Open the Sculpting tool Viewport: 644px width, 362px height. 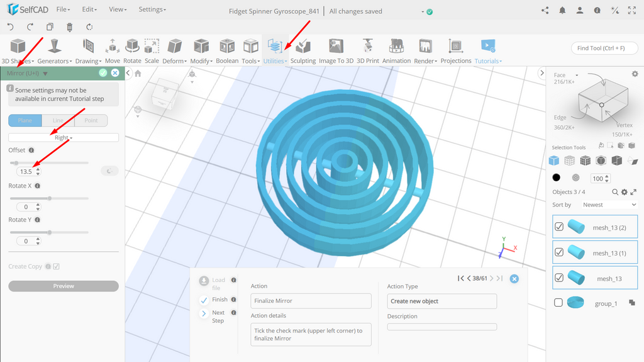tap(303, 51)
